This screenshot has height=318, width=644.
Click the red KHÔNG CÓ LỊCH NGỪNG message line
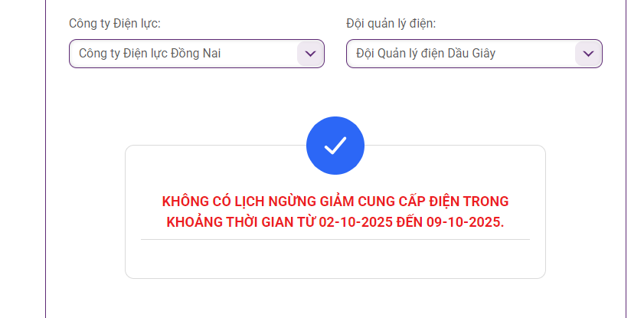pyautogui.click(x=335, y=202)
